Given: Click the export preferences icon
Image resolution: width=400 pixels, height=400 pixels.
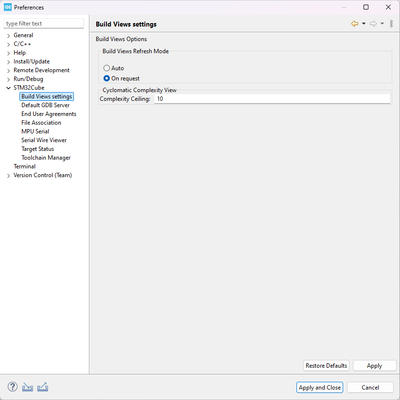Looking at the screenshot, I should click(43, 387).
